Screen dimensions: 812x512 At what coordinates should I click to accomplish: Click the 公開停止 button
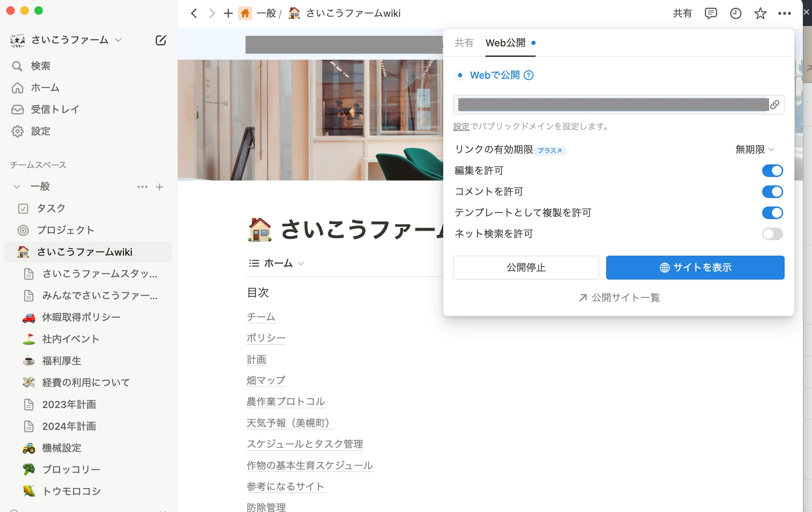pos(526,268)
